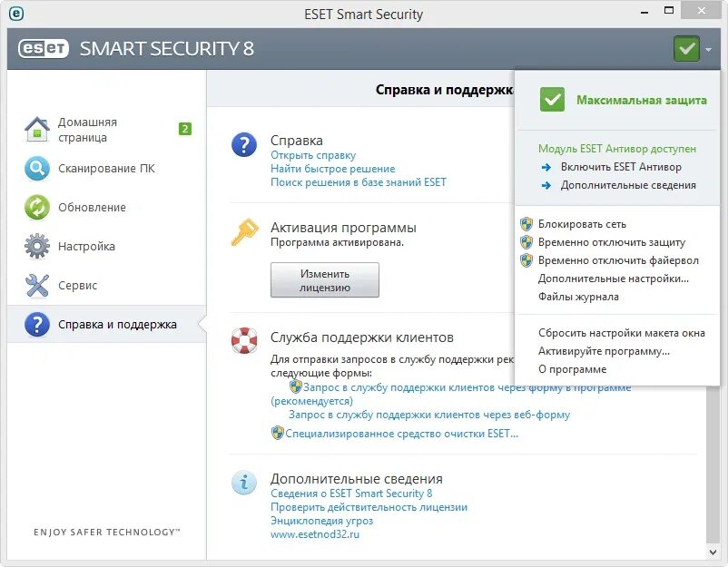Screen dimensions: 728x567
Task: Click the golden activation key icon
Action: point(244,233)
